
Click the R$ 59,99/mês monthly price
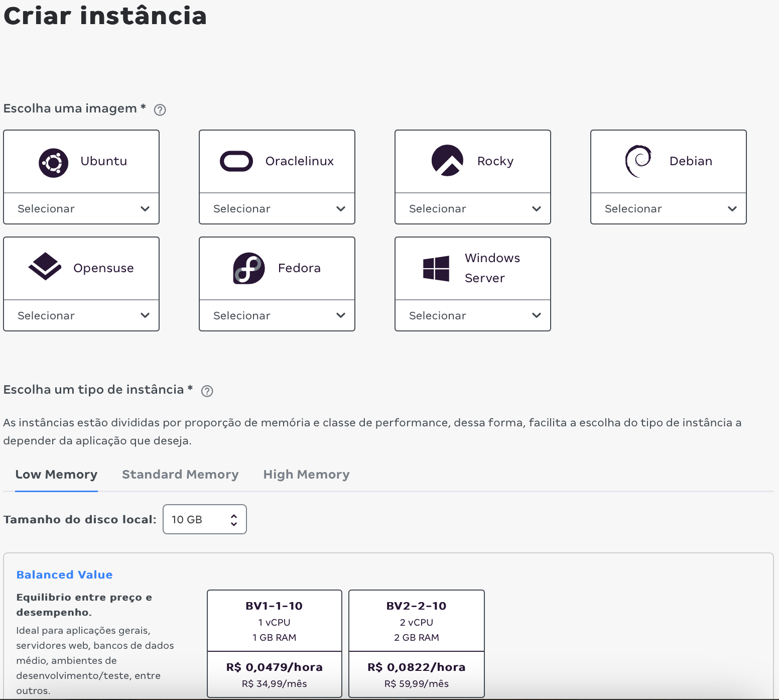417,683
